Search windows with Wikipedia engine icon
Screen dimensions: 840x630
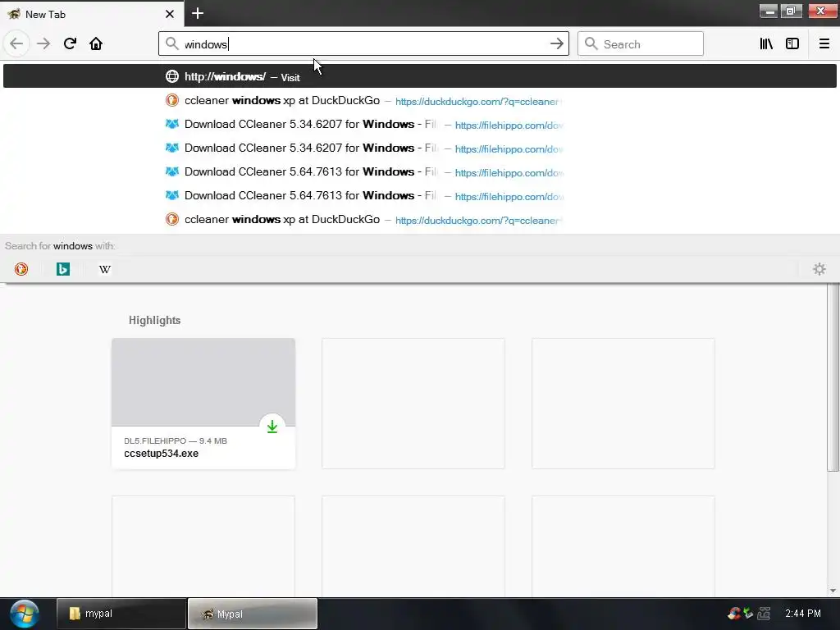[105, 269]
